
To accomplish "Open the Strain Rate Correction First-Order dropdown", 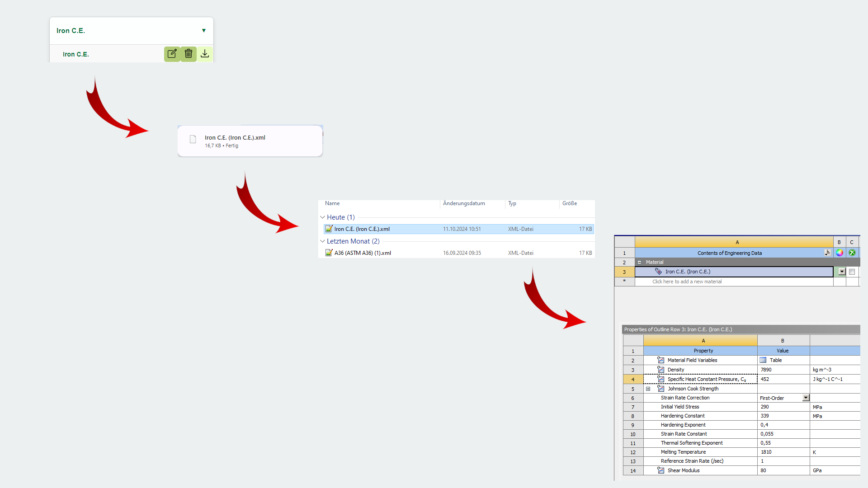I will point(806,398).
